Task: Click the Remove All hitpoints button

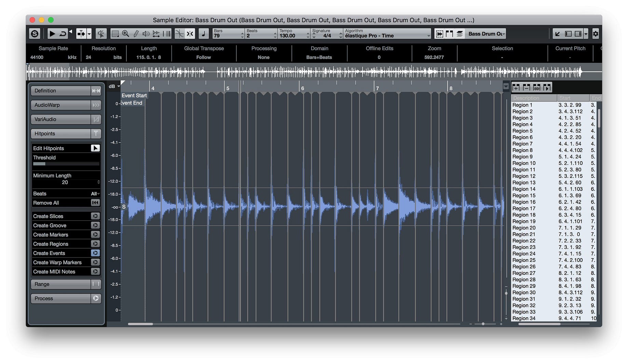Action: [66, 202]
